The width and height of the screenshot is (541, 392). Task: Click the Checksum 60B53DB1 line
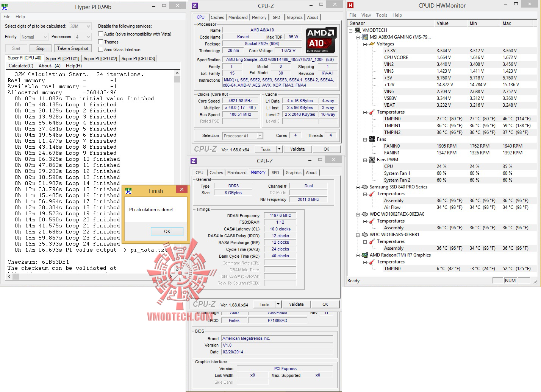click(x=38, y=262)
